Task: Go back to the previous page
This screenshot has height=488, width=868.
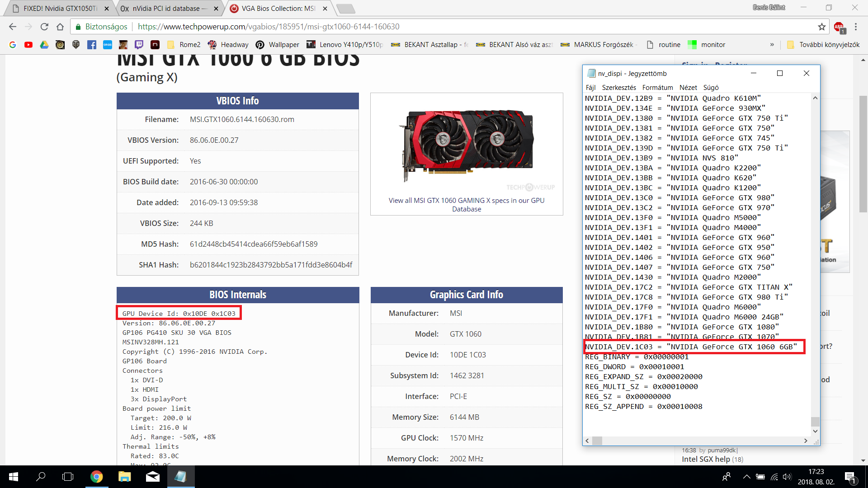Action: coord(13,27)
